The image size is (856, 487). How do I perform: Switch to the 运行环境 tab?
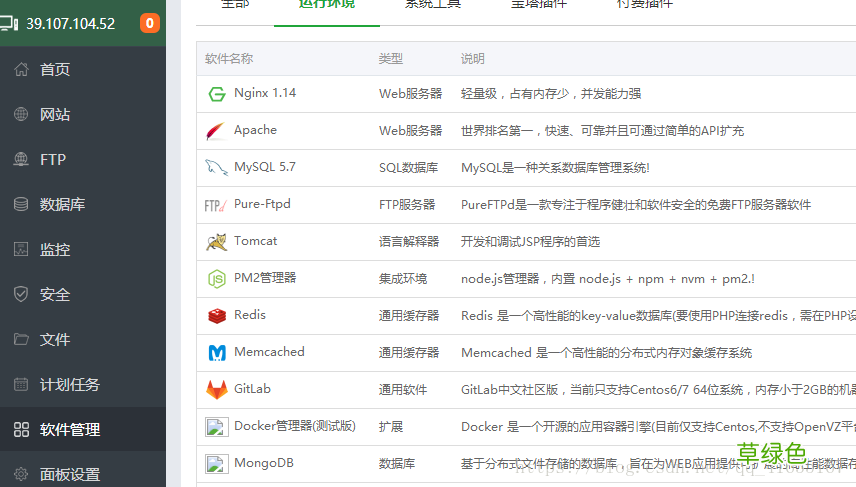pos(326,4)
